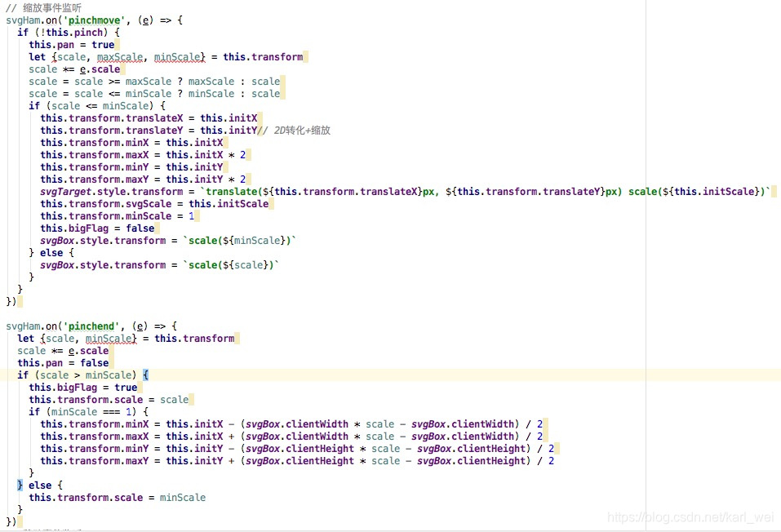The width and height of the screenshot is (781, 532).
Task: Click the line 'this.transform.minX = this.initX' in pinchmove
Action: point(132,143)
